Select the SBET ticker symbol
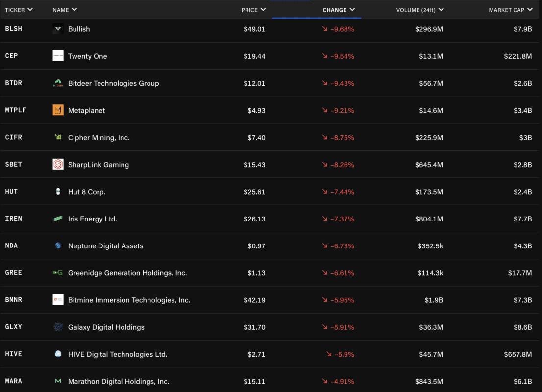The width and height of the screenshot is (542, 392). [x=14, y=164]
